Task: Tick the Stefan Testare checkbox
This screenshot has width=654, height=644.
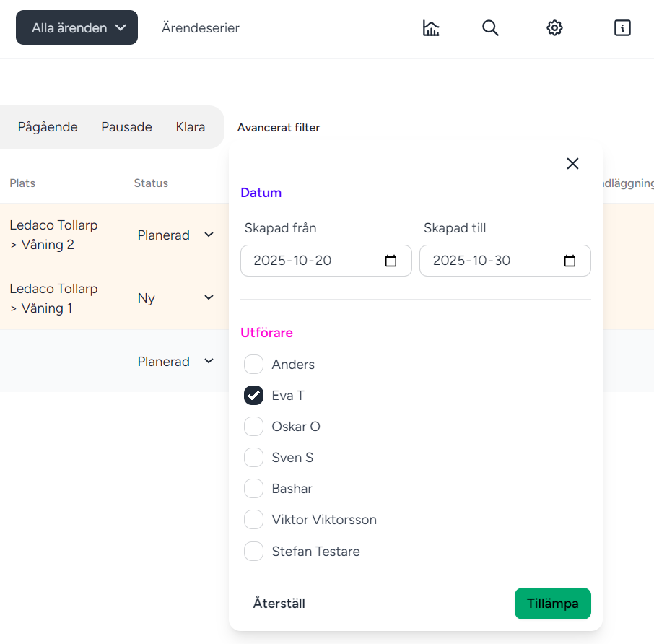Action: (253, 552)
